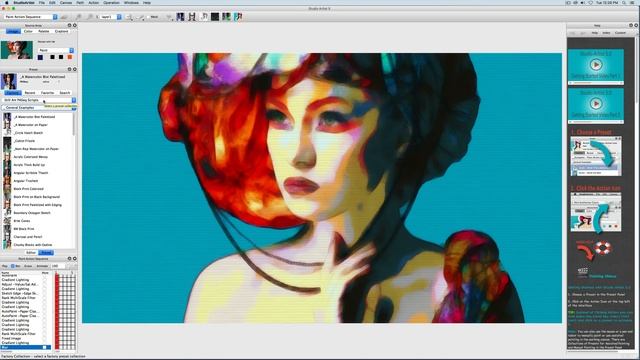Toggle Mute checkbox for Fixed Image step
640x360 pixels.
point(45,338)
